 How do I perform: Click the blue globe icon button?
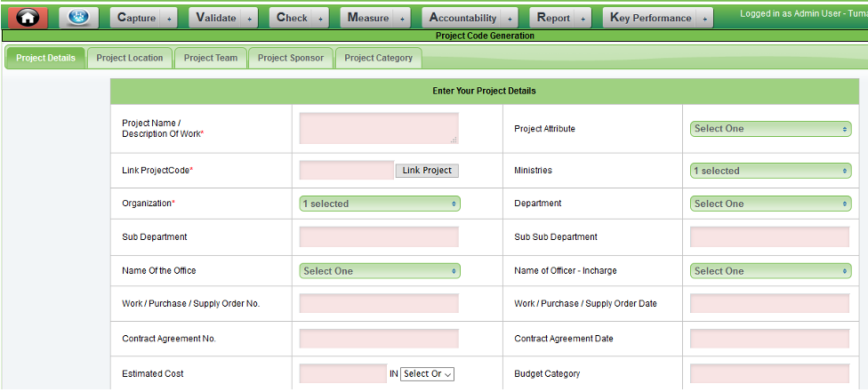[78, 18]
